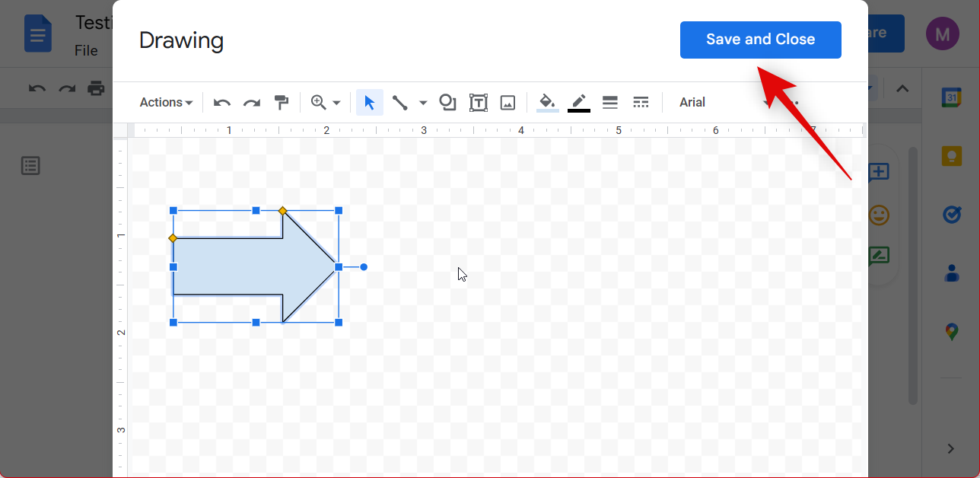Show the document outline panel
This screenshot has width=980, height=478.
[x=30, y=166]
